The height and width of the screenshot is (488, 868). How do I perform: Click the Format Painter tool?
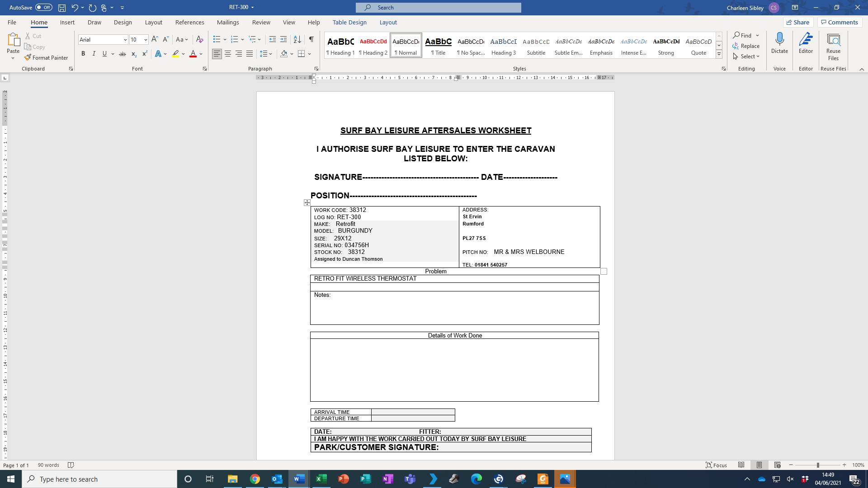click(x=46, y=58)
